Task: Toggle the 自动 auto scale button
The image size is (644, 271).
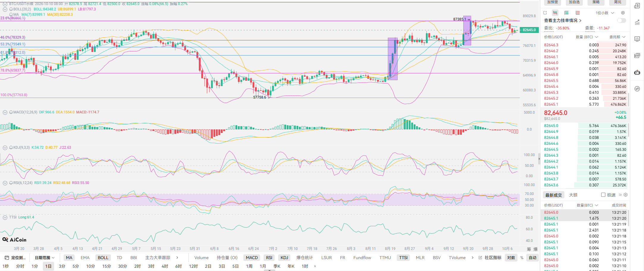Action: (533, 258)
